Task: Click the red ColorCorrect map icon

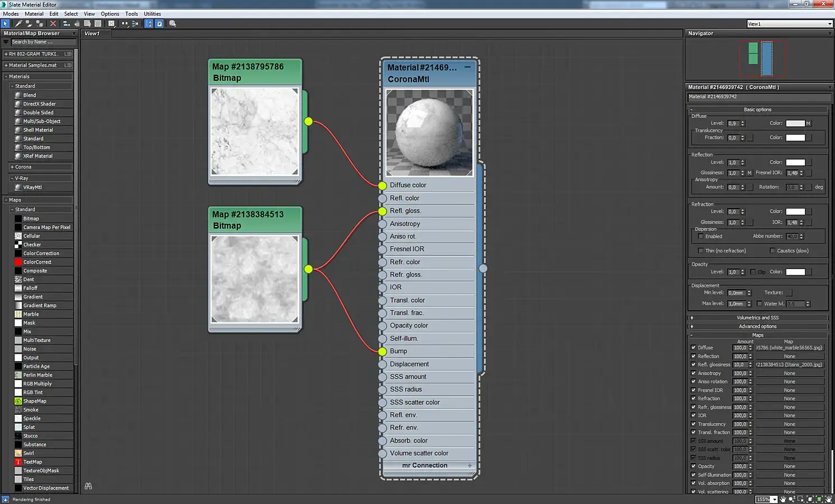Action: (18, 262)
